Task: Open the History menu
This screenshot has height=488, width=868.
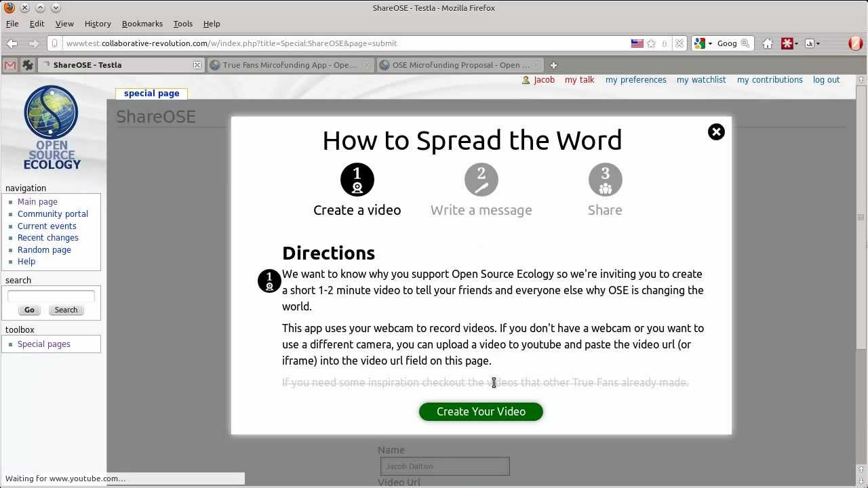Action: click(98, 24)
